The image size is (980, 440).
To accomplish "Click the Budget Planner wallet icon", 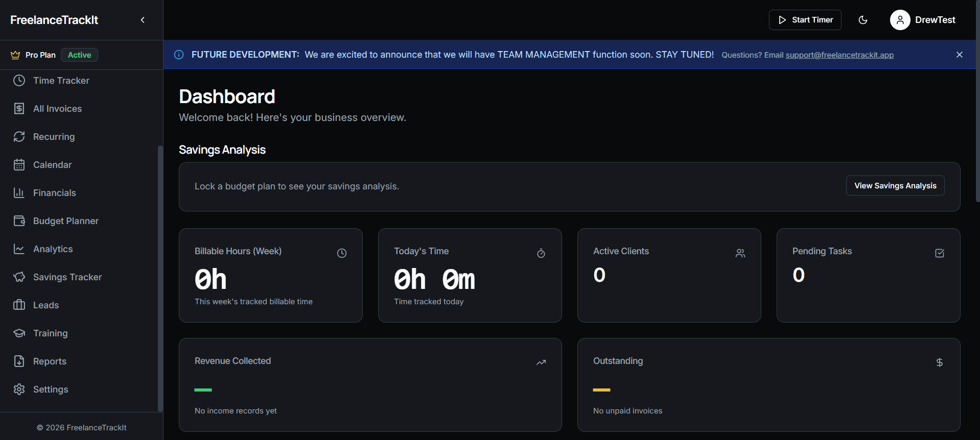I will (19, 221).
